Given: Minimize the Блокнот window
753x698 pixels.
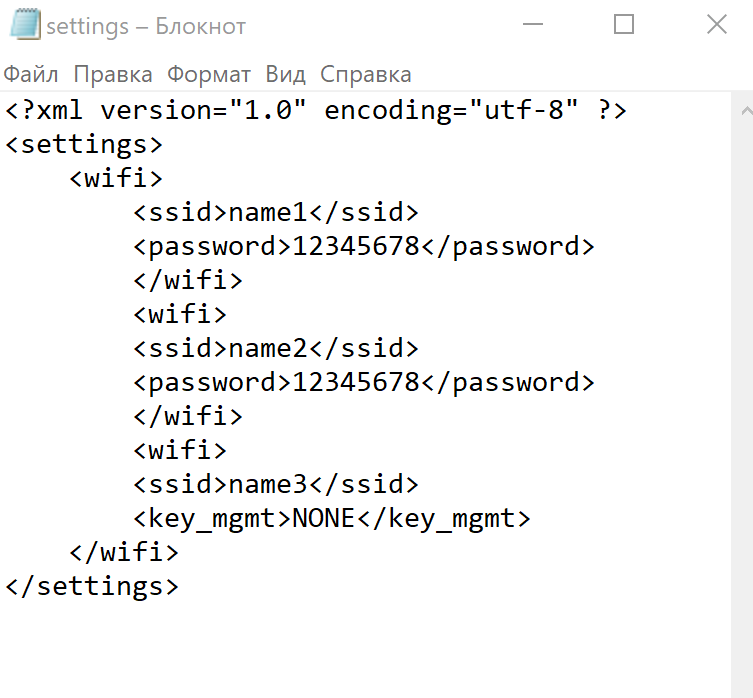Looking at the screenshot, I should pyautogui.click(x=533, y=24).
